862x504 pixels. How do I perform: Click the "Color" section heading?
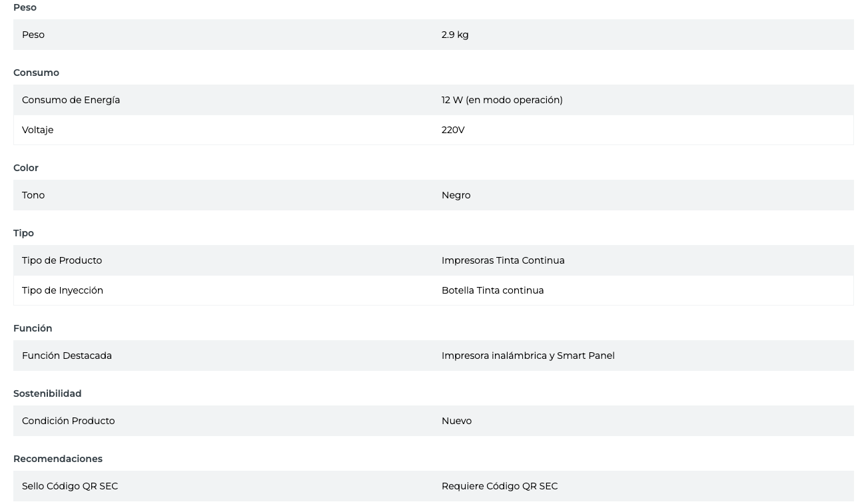(26, 168)
